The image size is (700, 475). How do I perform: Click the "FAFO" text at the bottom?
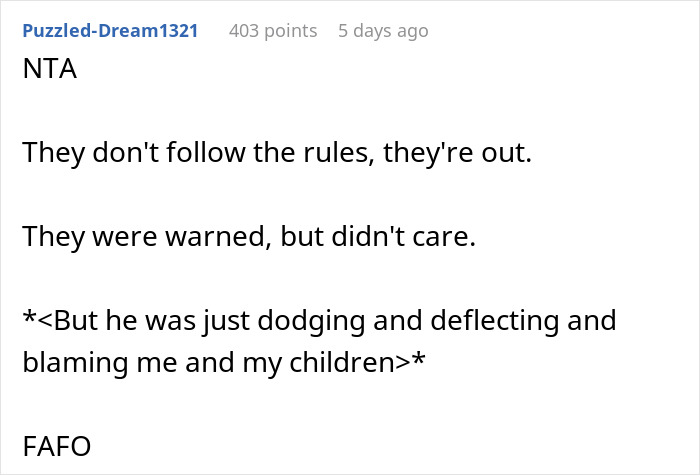click(x=56, y=447)
